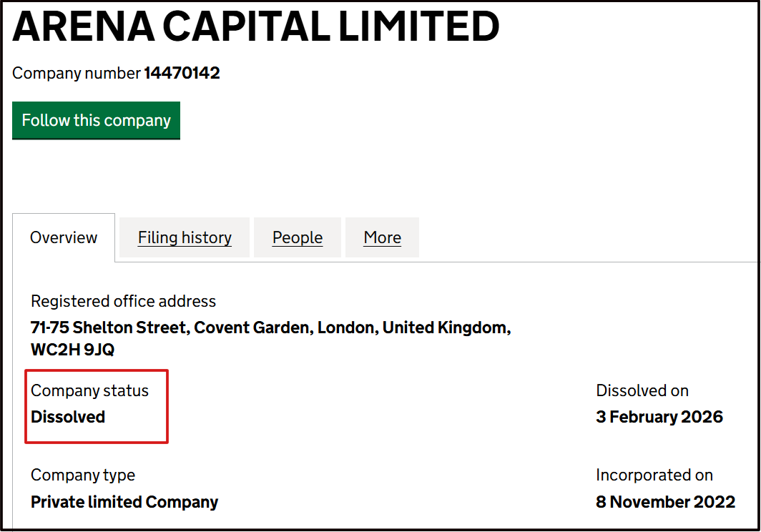Screen dimensions: 761x532
Task: Open Filing history for this company
Action: click(184, 237)
